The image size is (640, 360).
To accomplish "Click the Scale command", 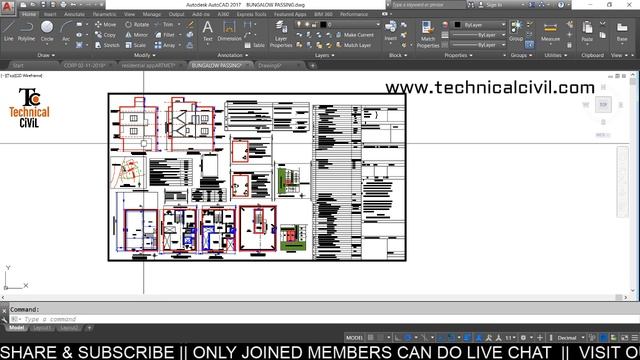I will pyautogui.click(x=136, y=45).
